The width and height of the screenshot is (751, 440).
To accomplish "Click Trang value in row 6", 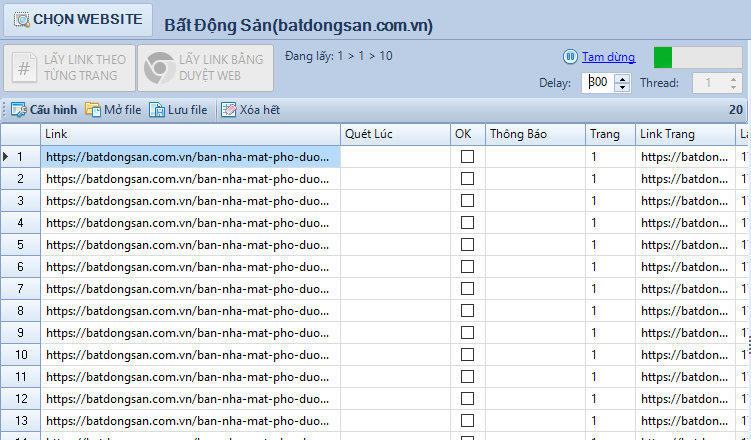I will (611, 267).
